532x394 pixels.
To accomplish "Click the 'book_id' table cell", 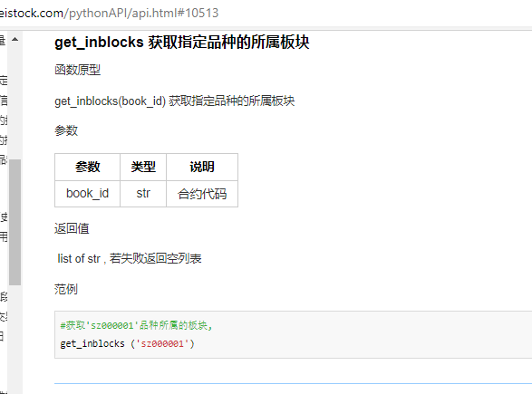I will coord(88,194).
